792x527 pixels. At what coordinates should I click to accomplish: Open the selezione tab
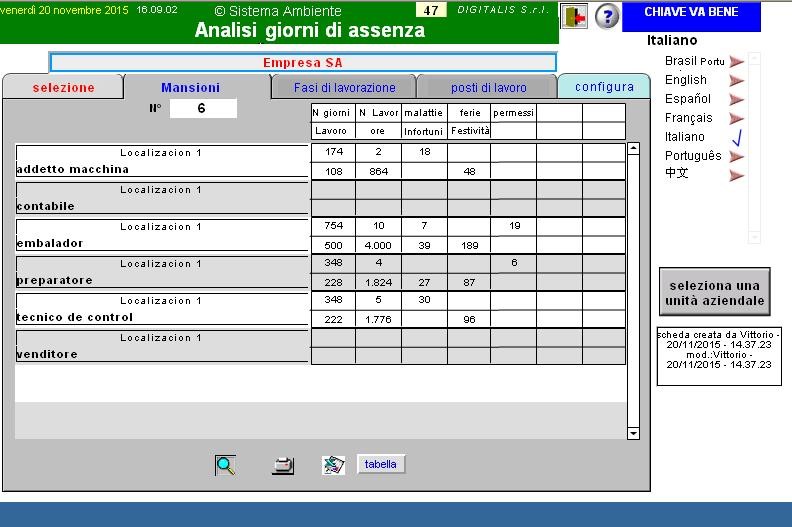tap(64, 87)
